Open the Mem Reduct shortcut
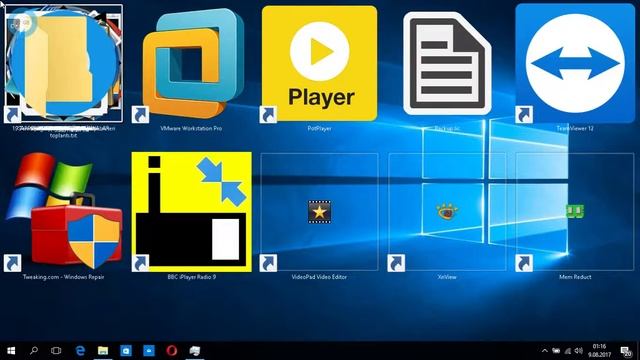640x360 pixels. 575,211
